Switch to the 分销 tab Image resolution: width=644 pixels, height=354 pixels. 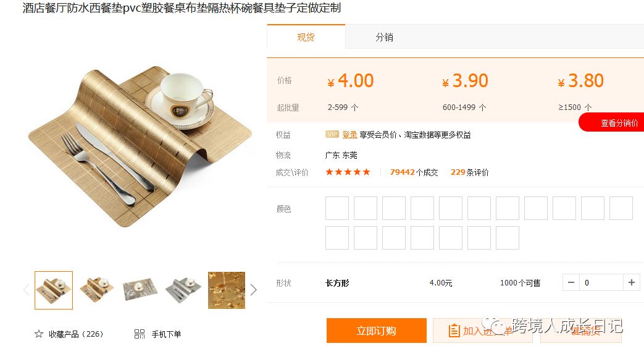pos(385,37)
